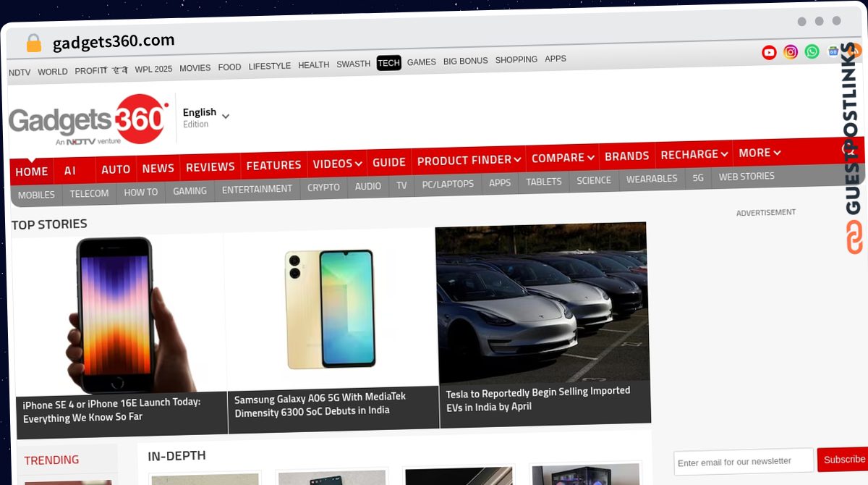Click the Lifestyle top bar link
This screenshot has width=868, height=485.
tap(269, 66)
